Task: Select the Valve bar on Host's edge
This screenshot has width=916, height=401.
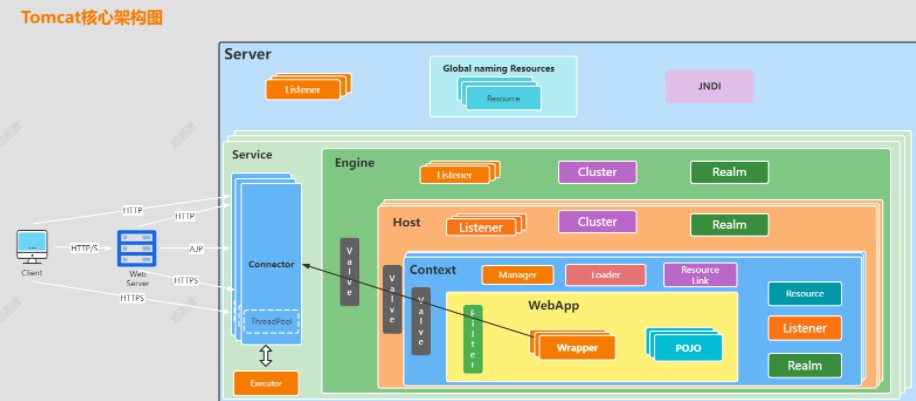Action: [392, 300]
